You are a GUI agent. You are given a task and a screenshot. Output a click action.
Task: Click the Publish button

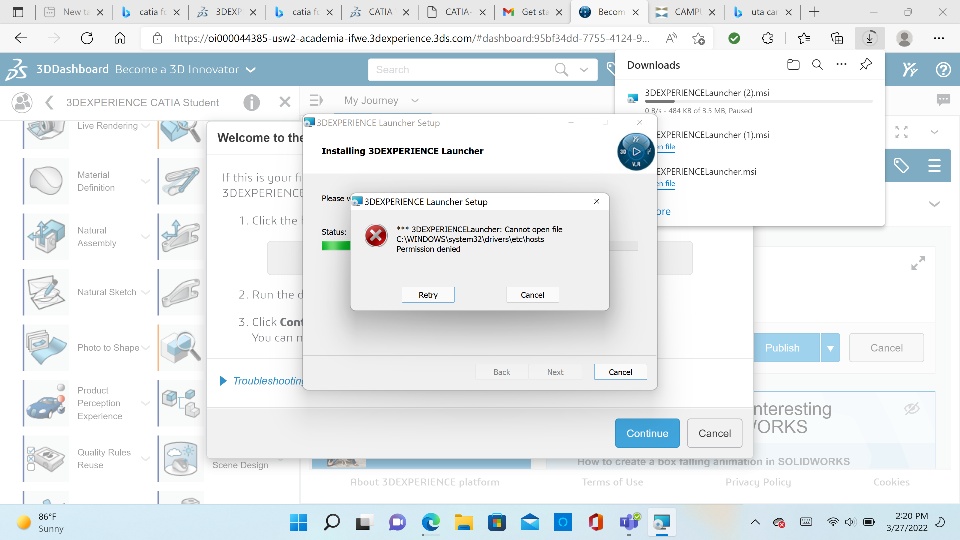coord(786,348)
